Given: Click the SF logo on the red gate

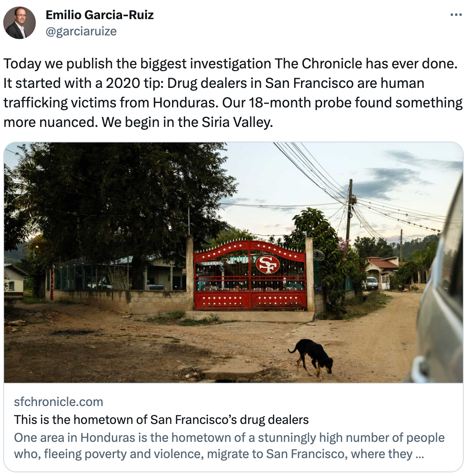Looking at the screenshot, I should tap(267, 264).
